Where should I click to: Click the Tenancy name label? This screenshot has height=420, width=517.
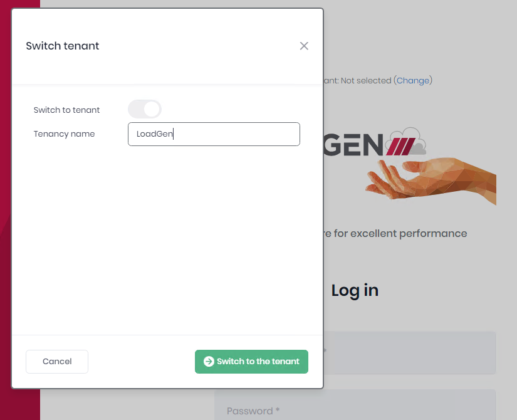(64, 134)
